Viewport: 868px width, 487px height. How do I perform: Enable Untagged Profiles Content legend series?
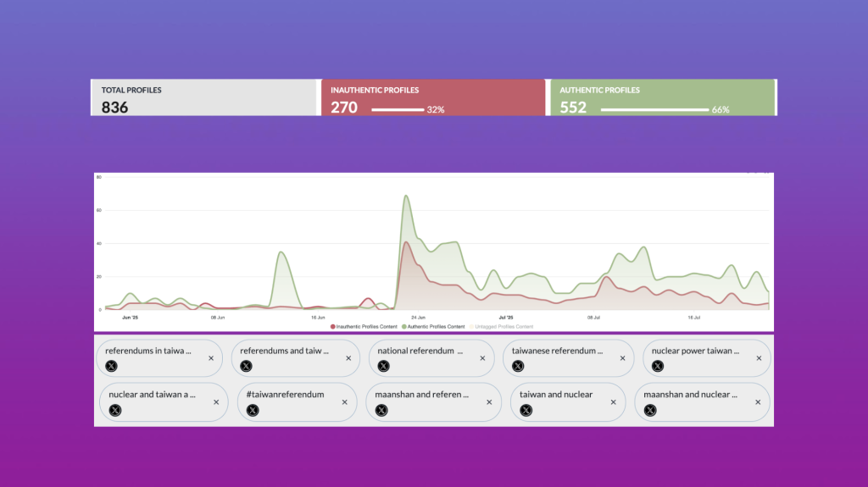[504, 326]
